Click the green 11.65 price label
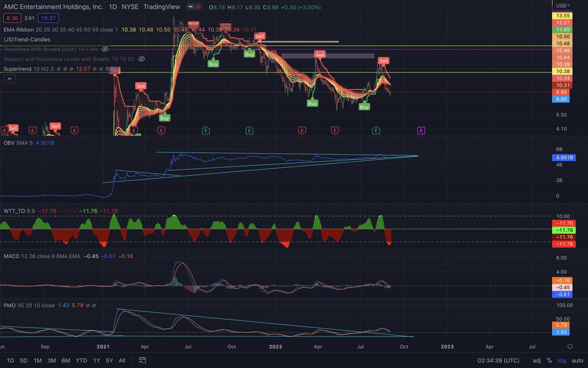588x368 pixels. tap(562, 29)
